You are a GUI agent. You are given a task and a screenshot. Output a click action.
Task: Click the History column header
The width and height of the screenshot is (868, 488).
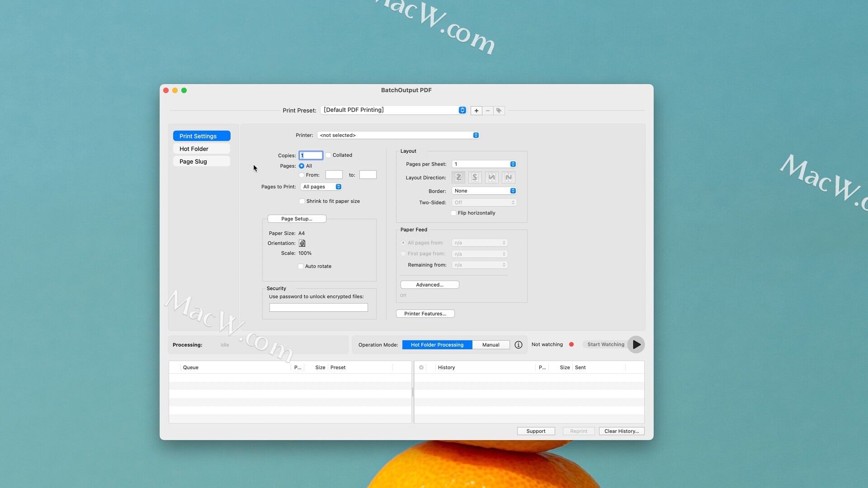click(x=486, y=367)
